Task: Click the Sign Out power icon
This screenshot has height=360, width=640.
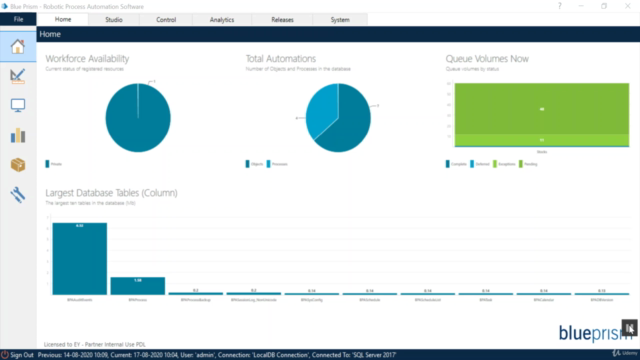Action: (4, 355)
